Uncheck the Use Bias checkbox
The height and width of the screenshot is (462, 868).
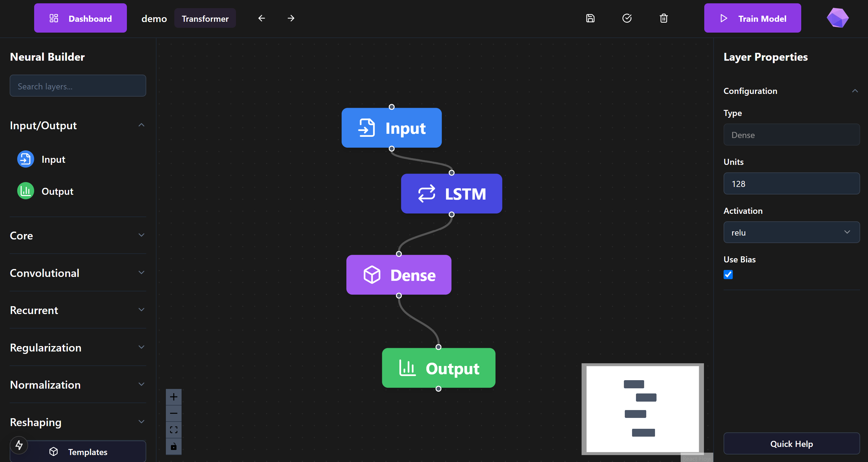click(728, 274)
